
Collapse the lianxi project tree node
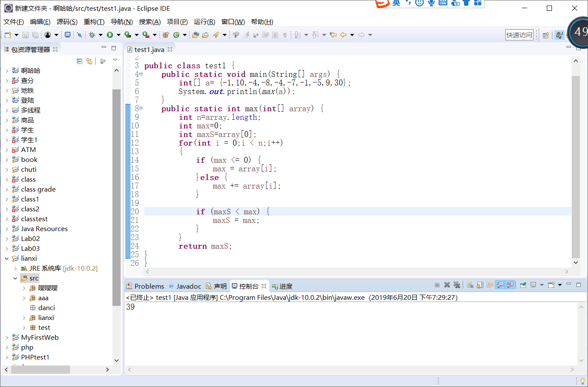6,259
